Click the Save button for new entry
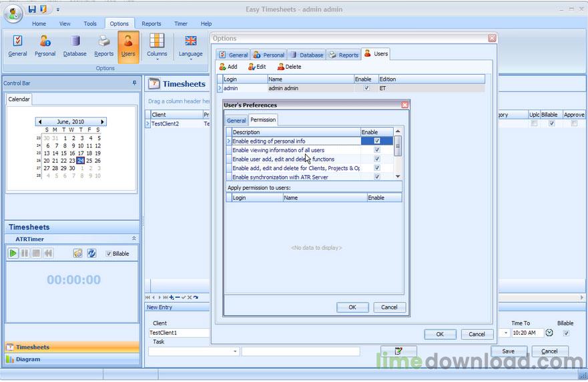 pyautogui.click(x=508, y=351)
